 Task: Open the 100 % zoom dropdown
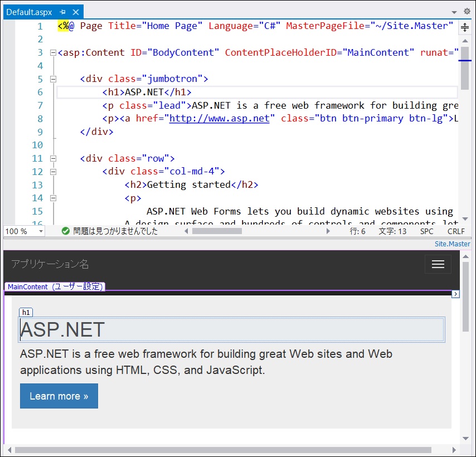[x=41, y=231]
